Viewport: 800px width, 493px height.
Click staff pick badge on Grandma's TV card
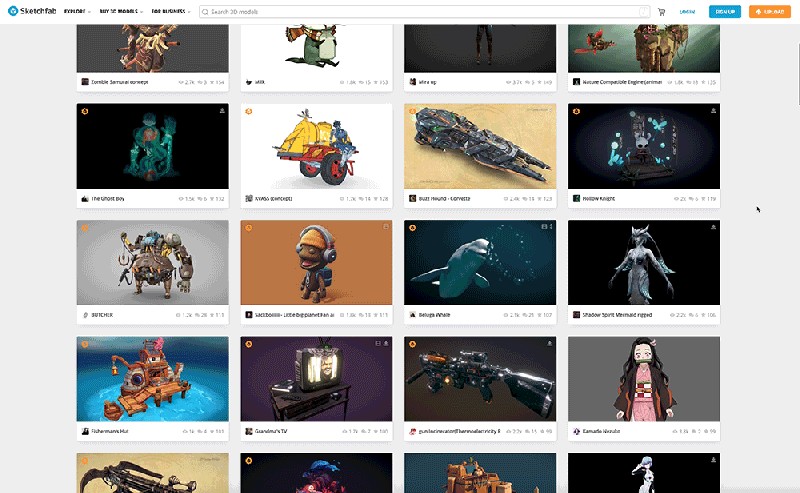click(248, 344)
